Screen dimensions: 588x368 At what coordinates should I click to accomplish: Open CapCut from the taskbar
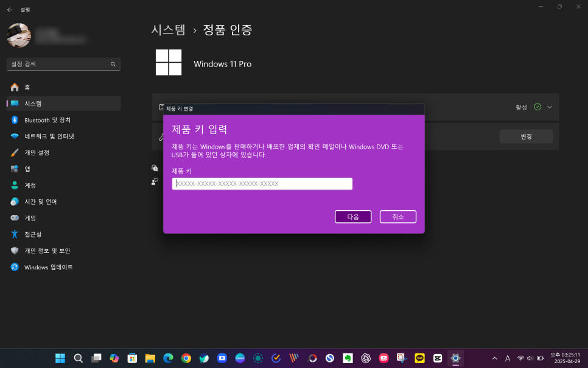tap(438, 358)
